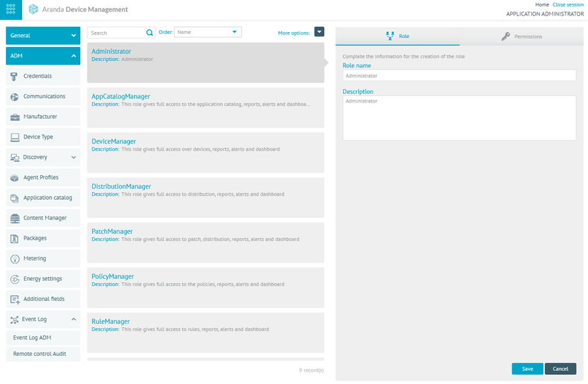
Task: Open Packages menu item
Action: click(43, 238)
